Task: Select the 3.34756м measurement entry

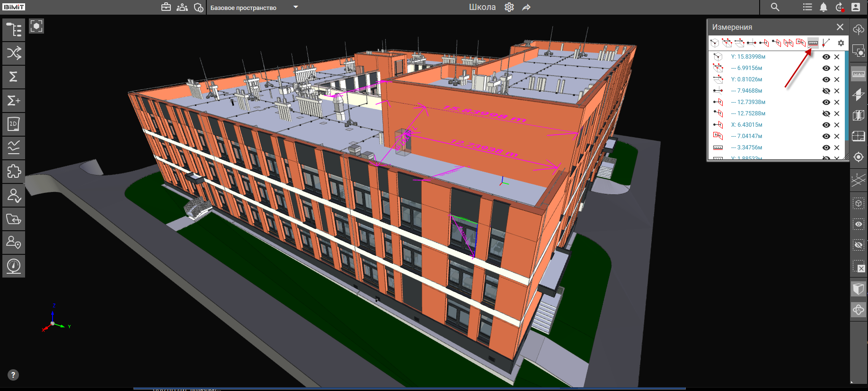Action: pyautogui.click(x=749, y=148)
